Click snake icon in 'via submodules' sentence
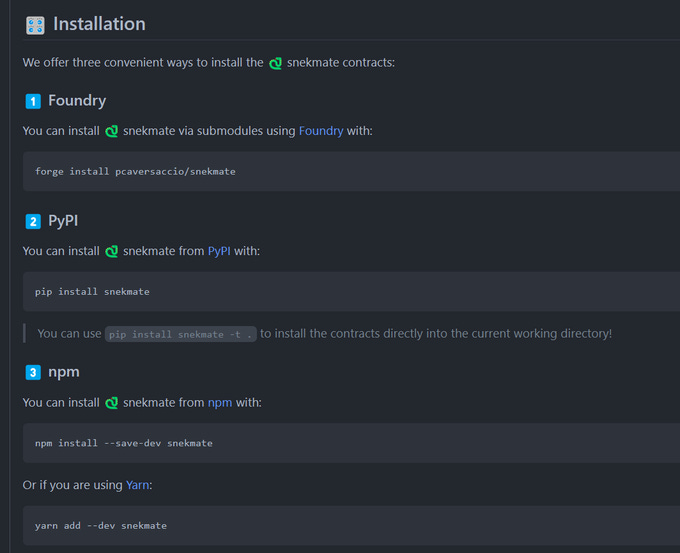The height and width of the screenshot is (553, 680). click(x=111, y=131)
